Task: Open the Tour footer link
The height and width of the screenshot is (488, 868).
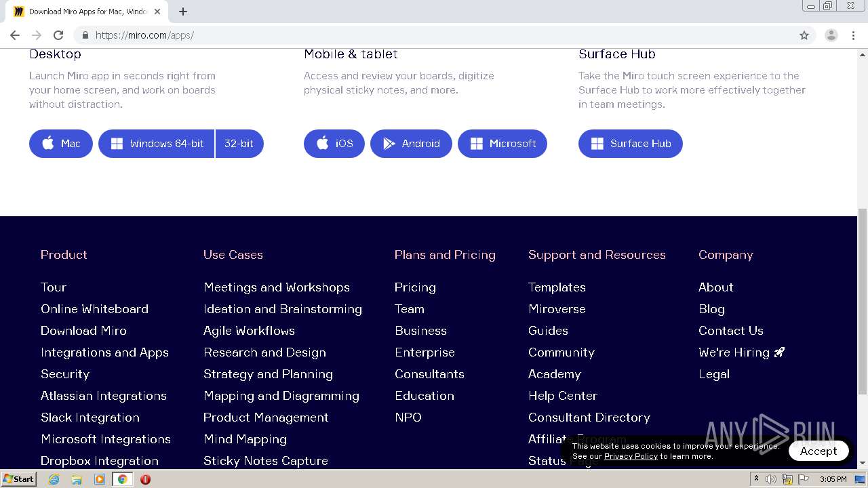Action: click(54, 287)
